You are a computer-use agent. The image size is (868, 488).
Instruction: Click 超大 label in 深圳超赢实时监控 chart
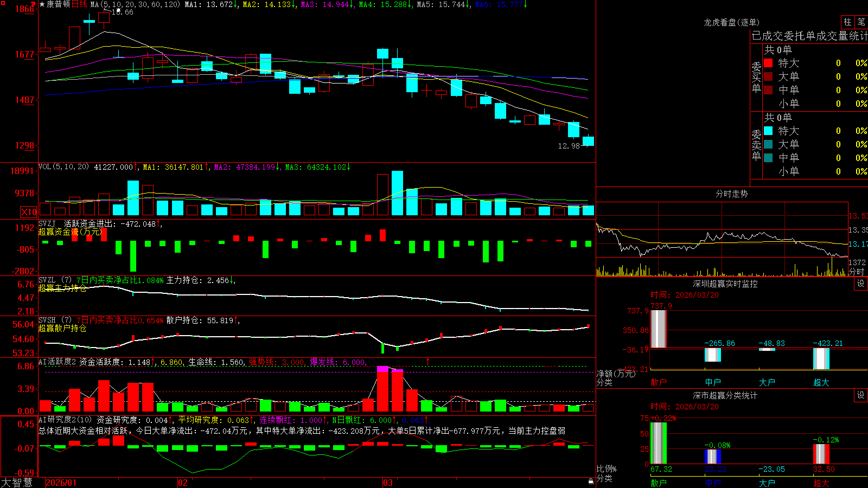[x=821, y=382]
